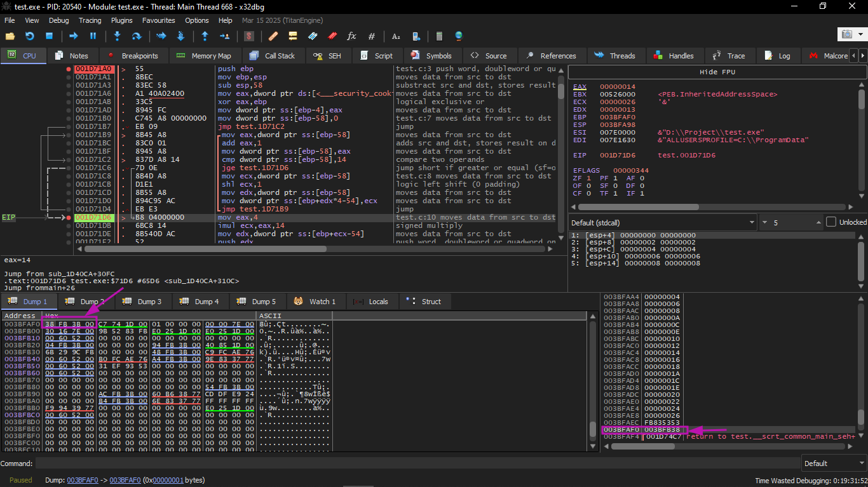Click the Open file folder icon
The image size is (868, 487).
pos(10,36)
